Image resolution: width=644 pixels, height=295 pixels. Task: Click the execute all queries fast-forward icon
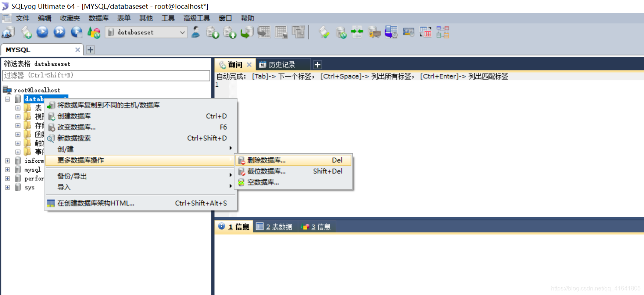[x=59, y=32]
